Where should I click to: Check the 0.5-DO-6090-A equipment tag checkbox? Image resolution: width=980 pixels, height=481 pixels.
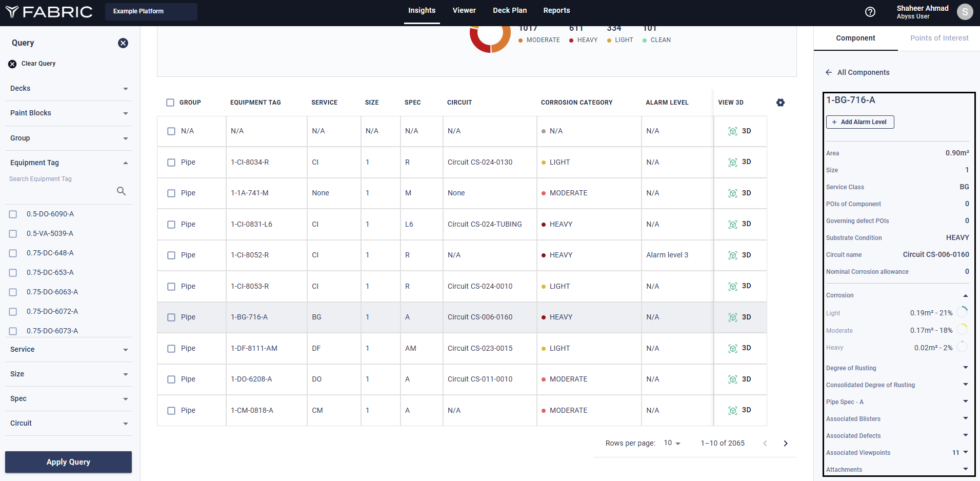click(x=13, y=214)
